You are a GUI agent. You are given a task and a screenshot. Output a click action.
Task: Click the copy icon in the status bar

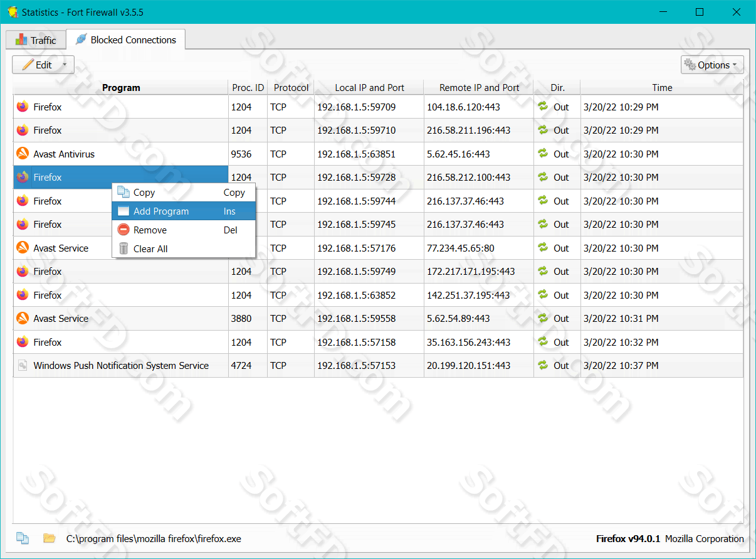(23, 538)
